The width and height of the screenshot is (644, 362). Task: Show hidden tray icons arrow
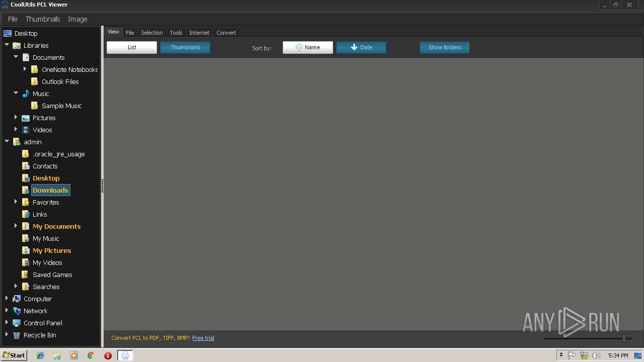[x=561, y=355]
